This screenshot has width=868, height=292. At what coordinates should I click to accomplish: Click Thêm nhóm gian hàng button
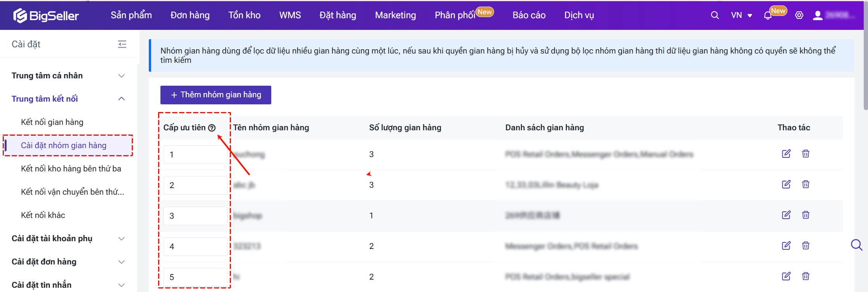tap(216, 95)
